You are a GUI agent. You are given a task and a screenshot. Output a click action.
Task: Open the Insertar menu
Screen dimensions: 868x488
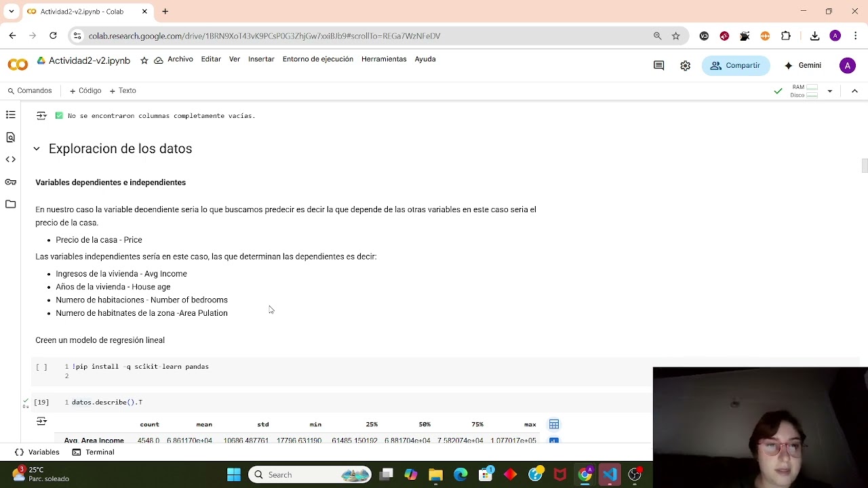coord(261,59)
